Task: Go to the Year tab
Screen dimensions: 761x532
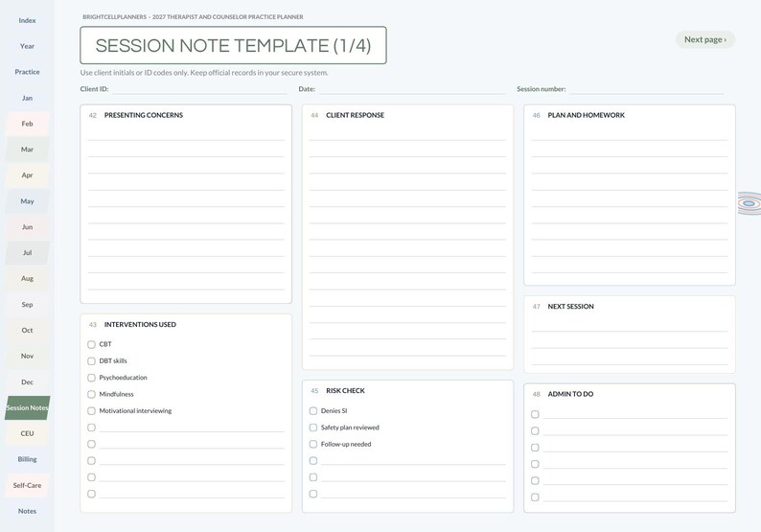Action: pyautogui.click(x=27, y=46)
